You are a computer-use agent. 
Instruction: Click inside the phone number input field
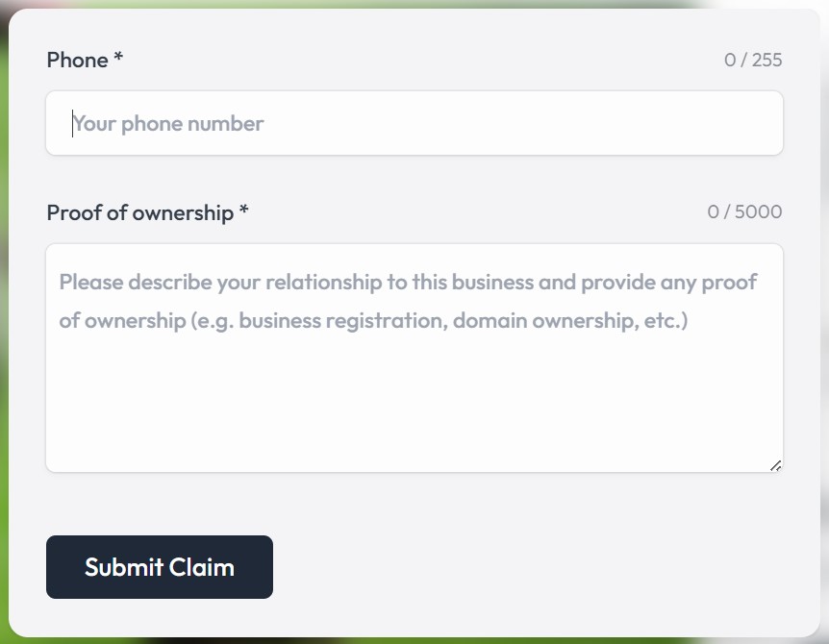pyautogui.click(x=414, y=123)
